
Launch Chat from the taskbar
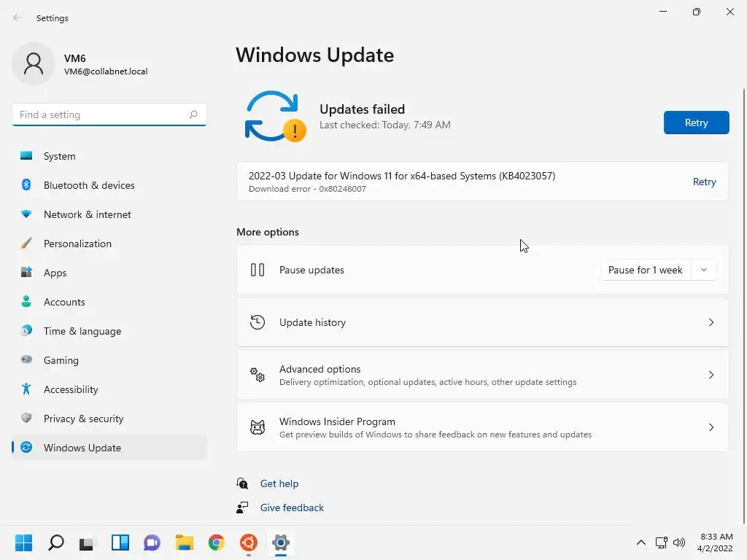tap(152, 542)
